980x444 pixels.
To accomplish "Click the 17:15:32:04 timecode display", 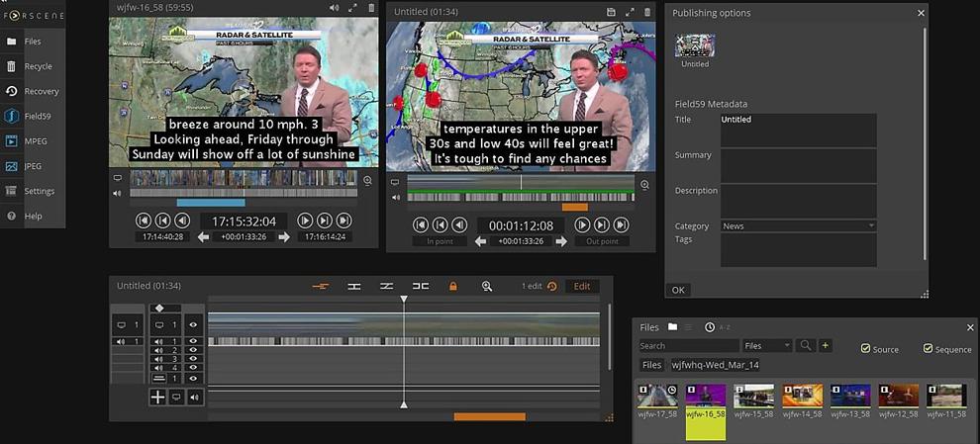I will click(x=244, y=222).
